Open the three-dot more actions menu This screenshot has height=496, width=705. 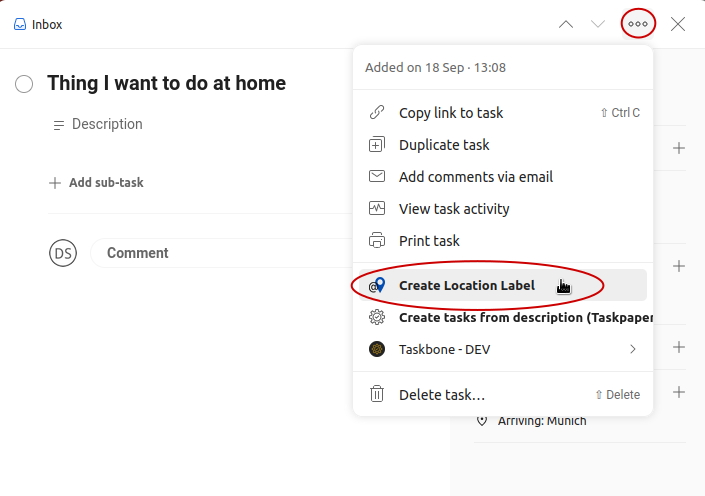coord(638,24)
